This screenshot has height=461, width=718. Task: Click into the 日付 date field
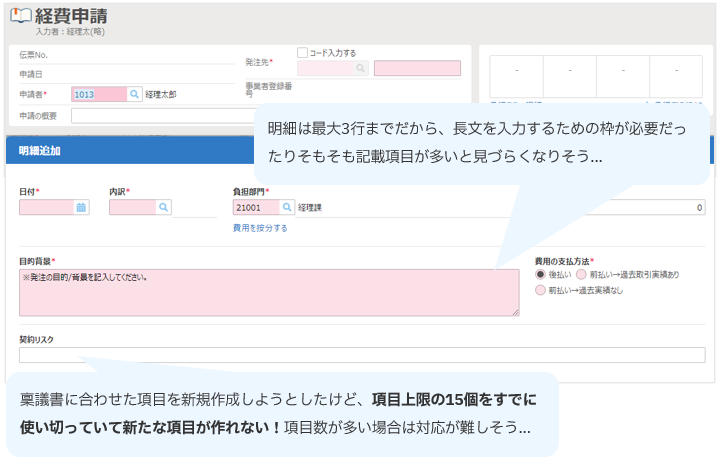pyautogui.click(x=46, y=208)
